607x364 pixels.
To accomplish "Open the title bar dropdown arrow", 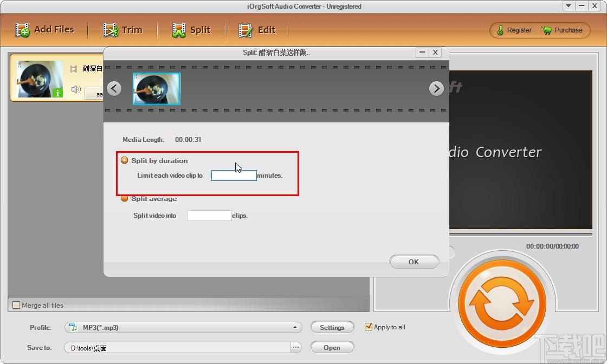I will [568, 6].
